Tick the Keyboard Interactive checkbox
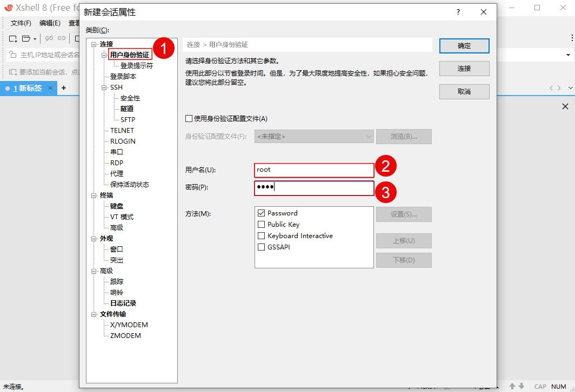This screenshot has height=392, width=575. point(262,236)
